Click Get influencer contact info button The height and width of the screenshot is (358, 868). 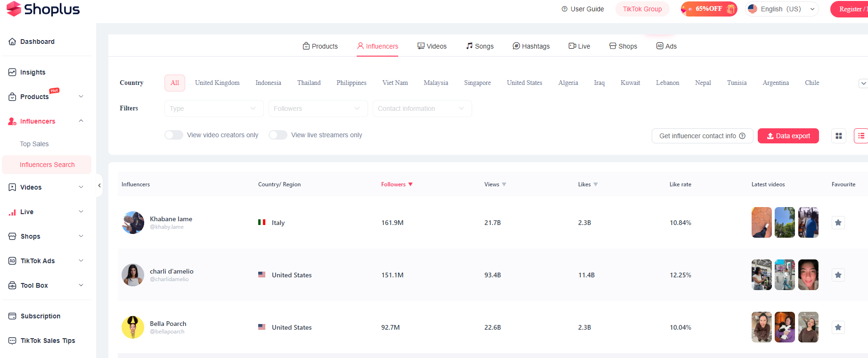[702, 136]
